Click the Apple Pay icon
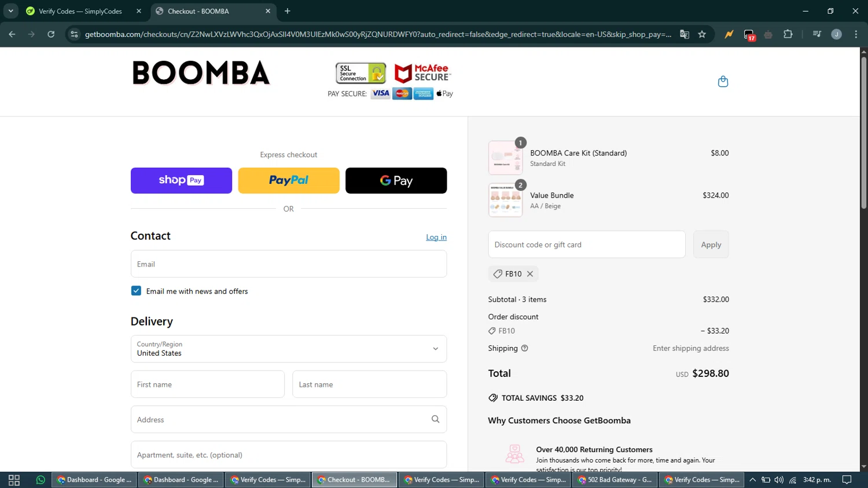868x488 pixels. (x=444, y=94)
